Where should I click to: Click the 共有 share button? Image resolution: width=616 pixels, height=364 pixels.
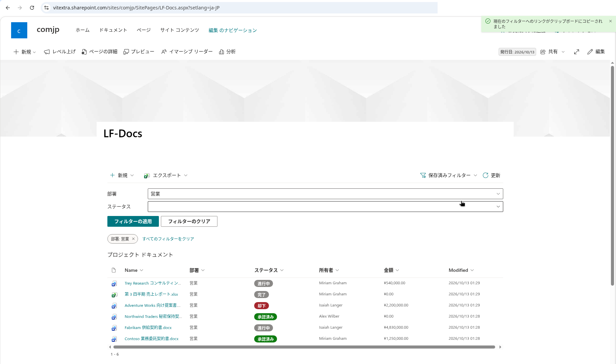point(549,52)
